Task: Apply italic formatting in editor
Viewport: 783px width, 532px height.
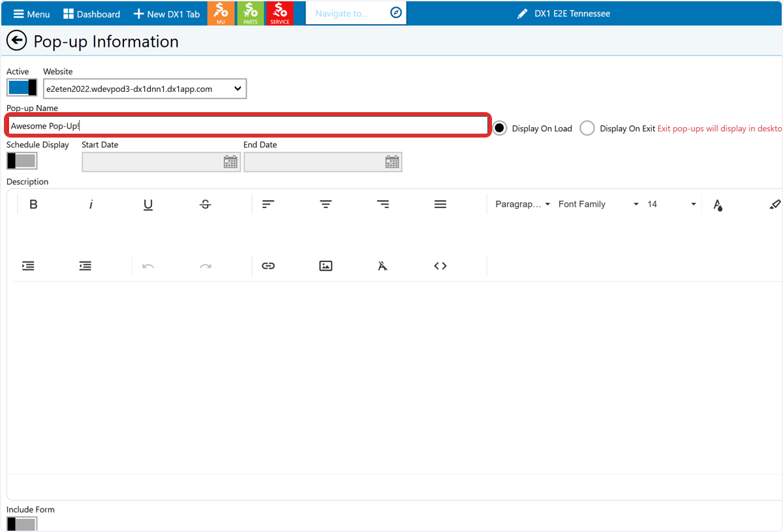Action: pyautogui.click(x=91, y=205)
